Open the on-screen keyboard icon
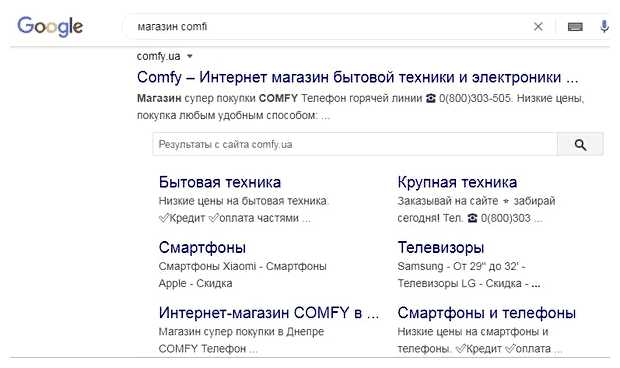Image resolution: width=620 pixels, height=368 pixels. [575, 27]
